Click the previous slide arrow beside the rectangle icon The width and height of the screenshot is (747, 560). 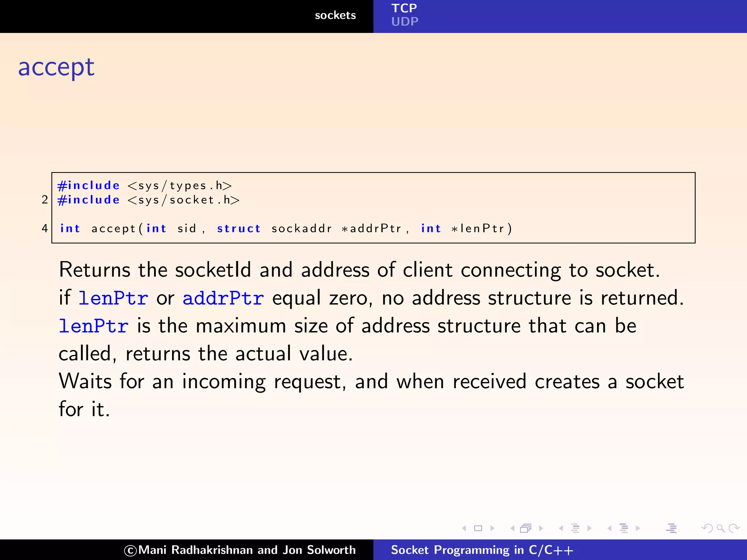click(464, 528)
